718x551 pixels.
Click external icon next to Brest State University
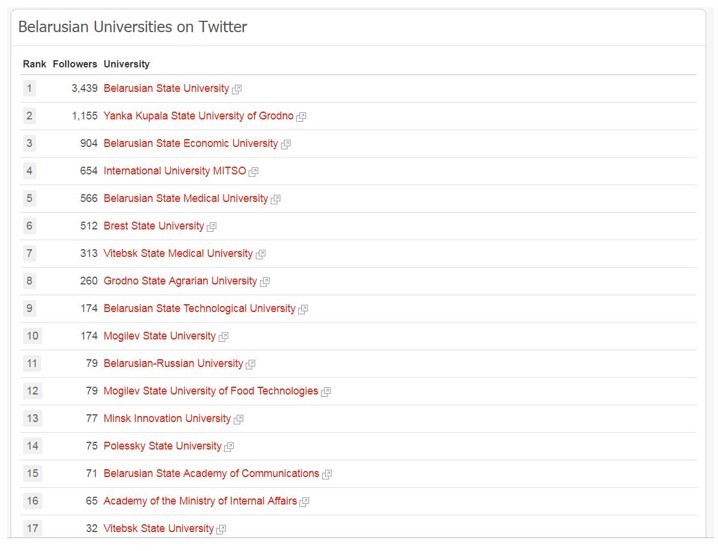coord(211,227)
